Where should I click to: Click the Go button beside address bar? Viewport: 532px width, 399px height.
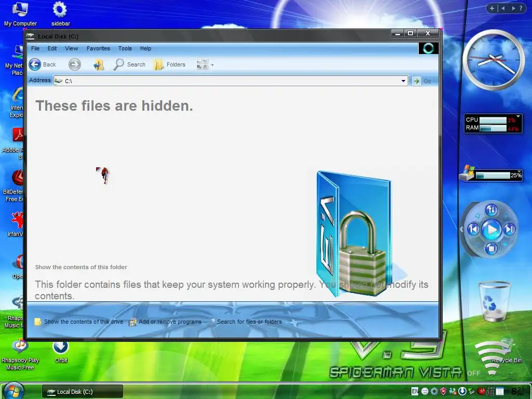tap(422, 81)
